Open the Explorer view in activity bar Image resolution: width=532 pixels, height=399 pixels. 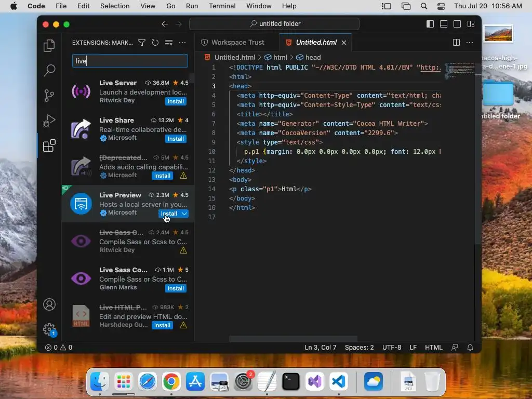tap(49, 46)
